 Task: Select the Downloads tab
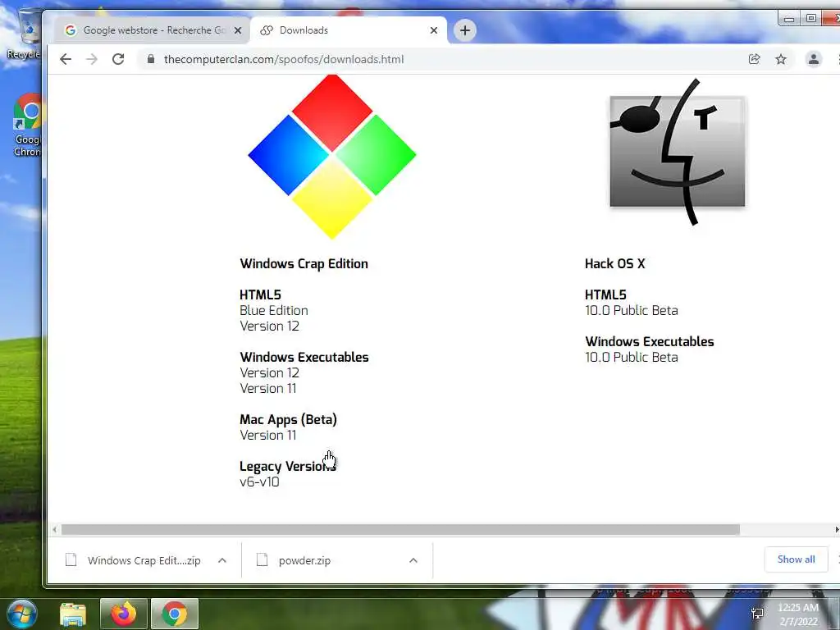click(x=348, y=30)
